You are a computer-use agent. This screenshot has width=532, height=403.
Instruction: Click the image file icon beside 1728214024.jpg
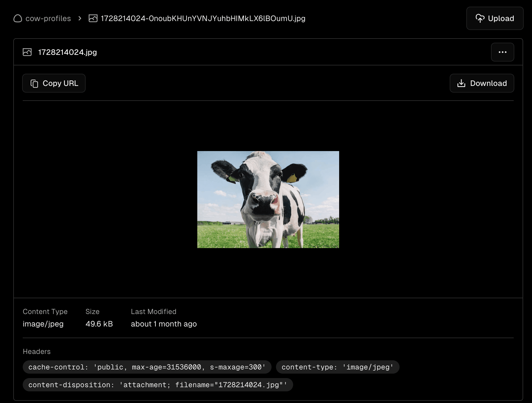click(27, 52)
